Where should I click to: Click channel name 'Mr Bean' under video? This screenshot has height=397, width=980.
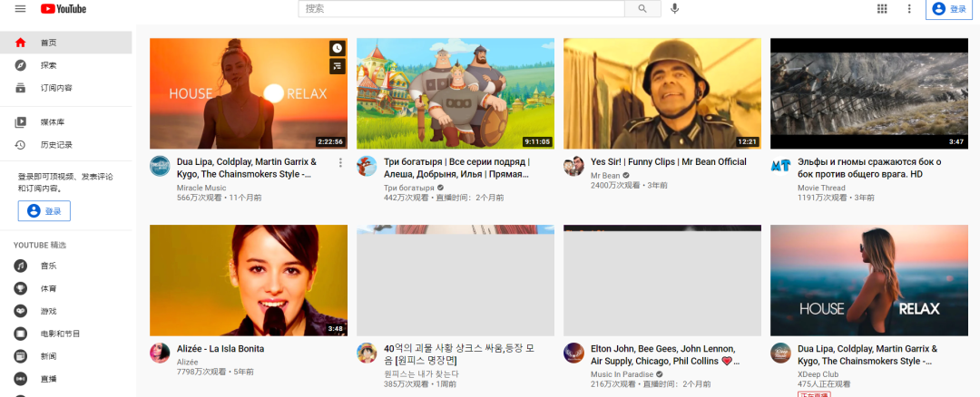[x=605, y=176]
